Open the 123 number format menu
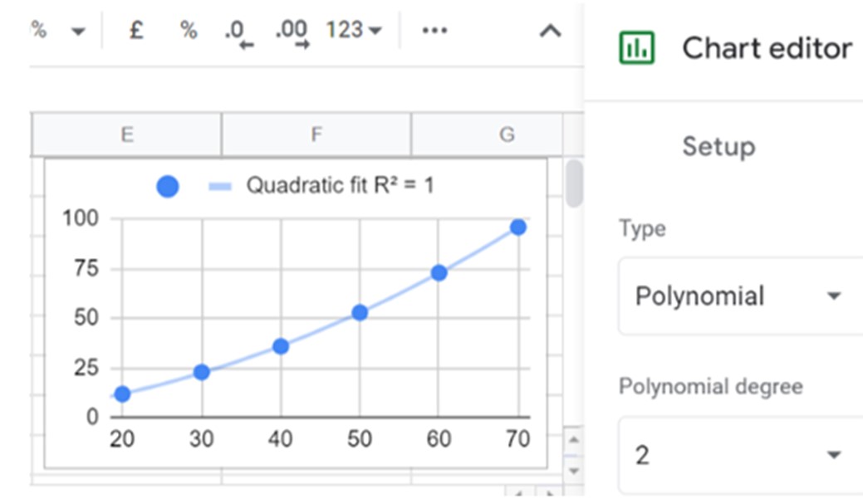Viewport: 863px width, 504px height. (x=353, y=30)
